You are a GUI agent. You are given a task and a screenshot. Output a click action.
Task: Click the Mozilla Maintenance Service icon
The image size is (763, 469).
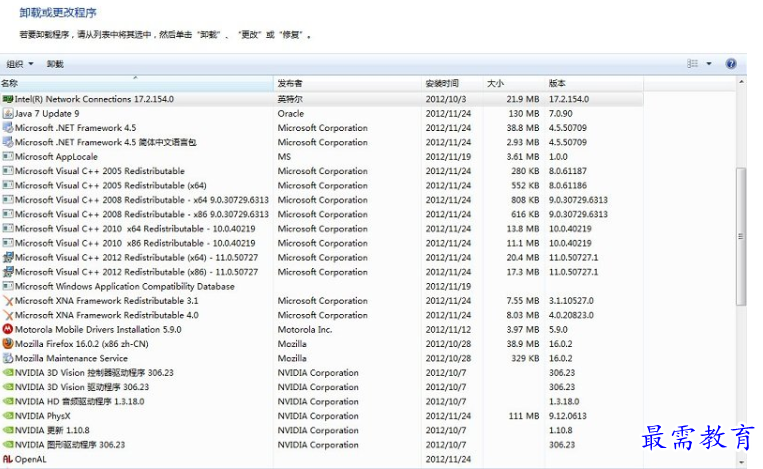8,358
